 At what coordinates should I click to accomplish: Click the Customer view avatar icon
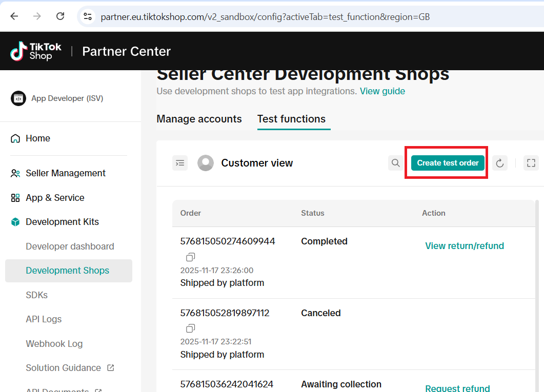(206, 163)
